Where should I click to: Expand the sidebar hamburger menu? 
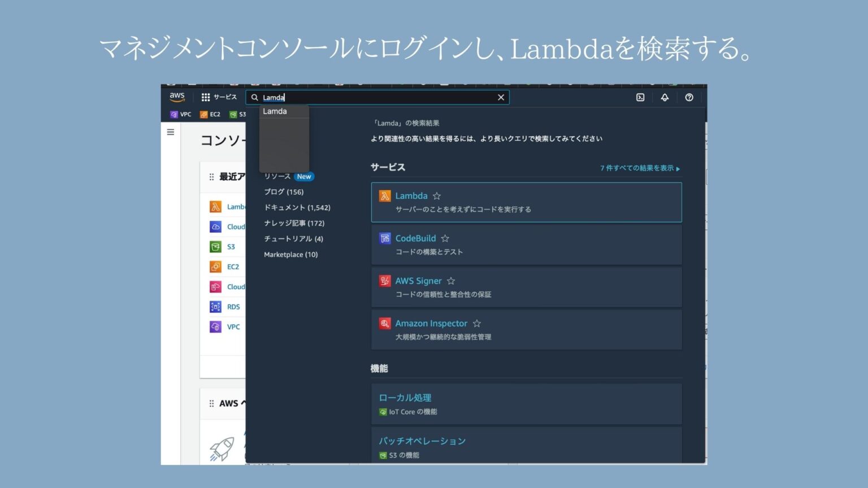pos(170,132)
